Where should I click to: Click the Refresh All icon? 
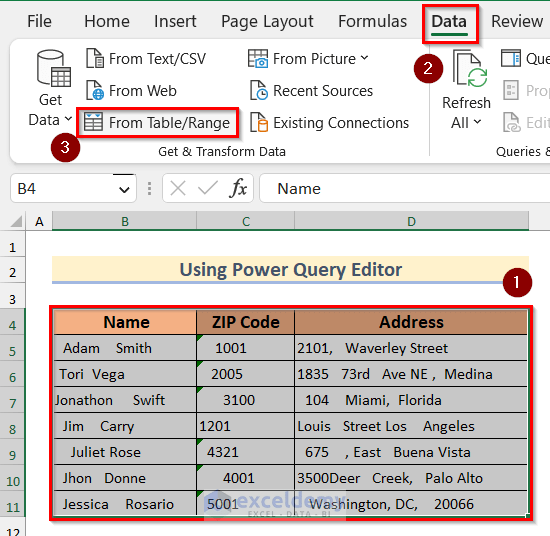click(470, 68)
